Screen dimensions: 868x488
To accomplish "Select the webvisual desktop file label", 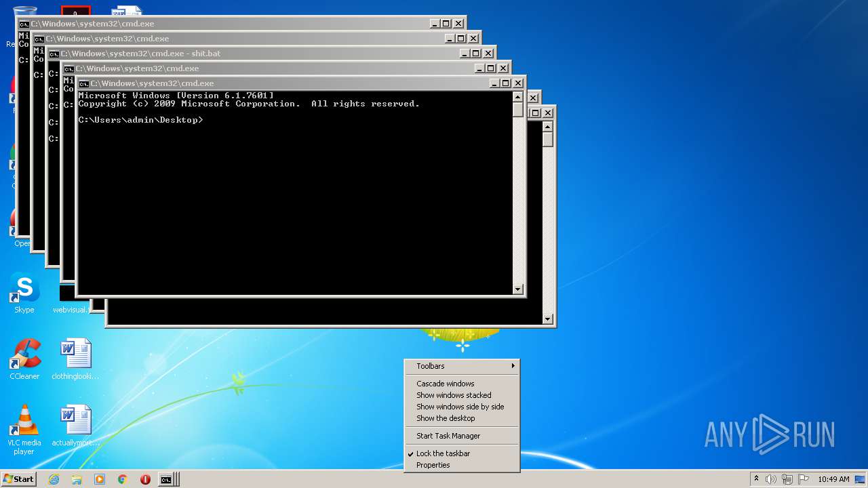I will 70,310.
